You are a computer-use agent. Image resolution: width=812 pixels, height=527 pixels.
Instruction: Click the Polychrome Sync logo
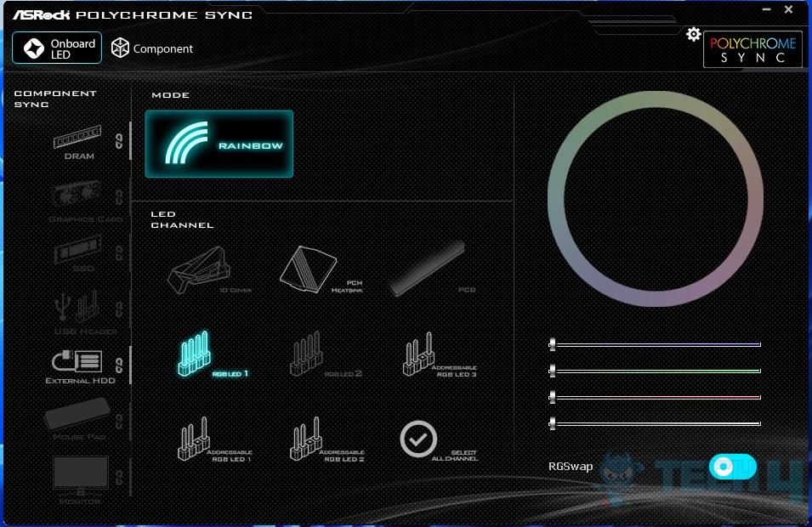pyautogui.click(x=752, y=49)
